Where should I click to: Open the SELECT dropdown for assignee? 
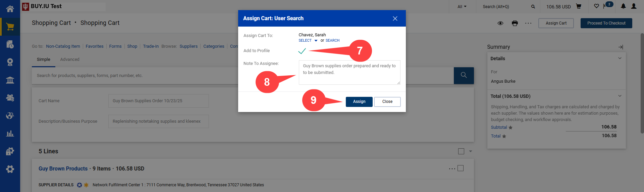click(x=308, y=41)
